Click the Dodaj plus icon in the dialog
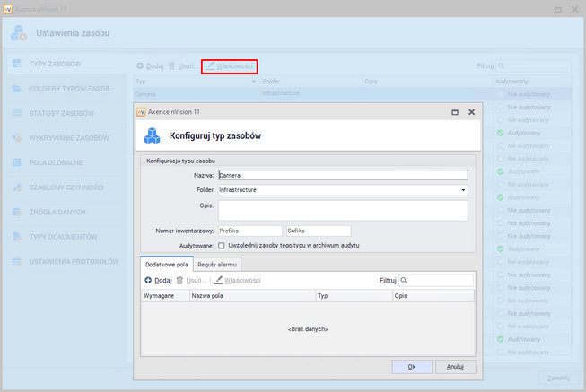Image resolution: width=586 pixels, height=392 pixels. (148, 281)
